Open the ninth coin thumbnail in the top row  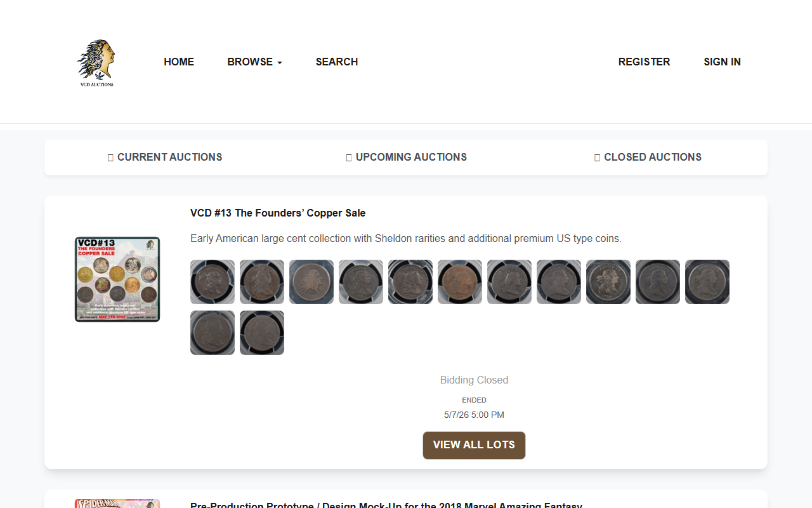(x=608, y=282)
